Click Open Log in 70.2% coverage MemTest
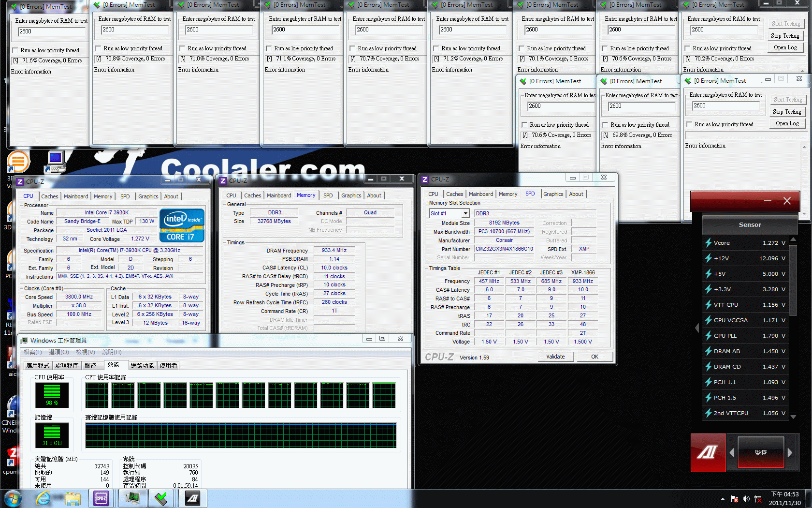The height and width of the screenshot is (508, 812). [785, 47]
